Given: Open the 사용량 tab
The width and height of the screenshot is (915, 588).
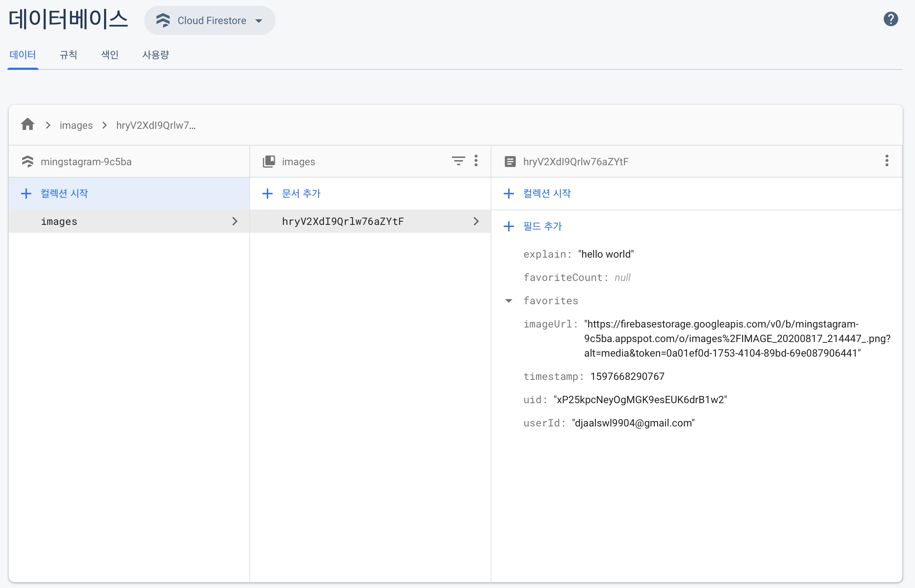Looking at the screenshot, I should pos(155,55).
